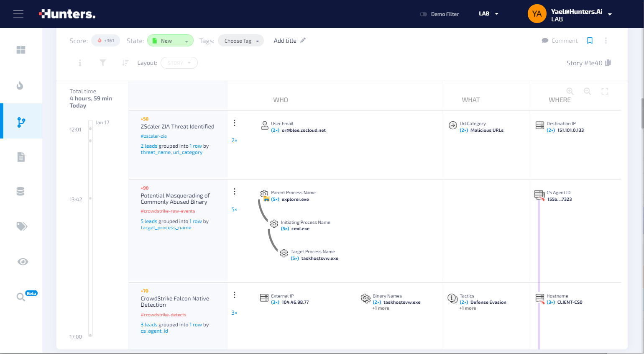
Task: Open the 5 leads link
Action: (x=149, y=221)
